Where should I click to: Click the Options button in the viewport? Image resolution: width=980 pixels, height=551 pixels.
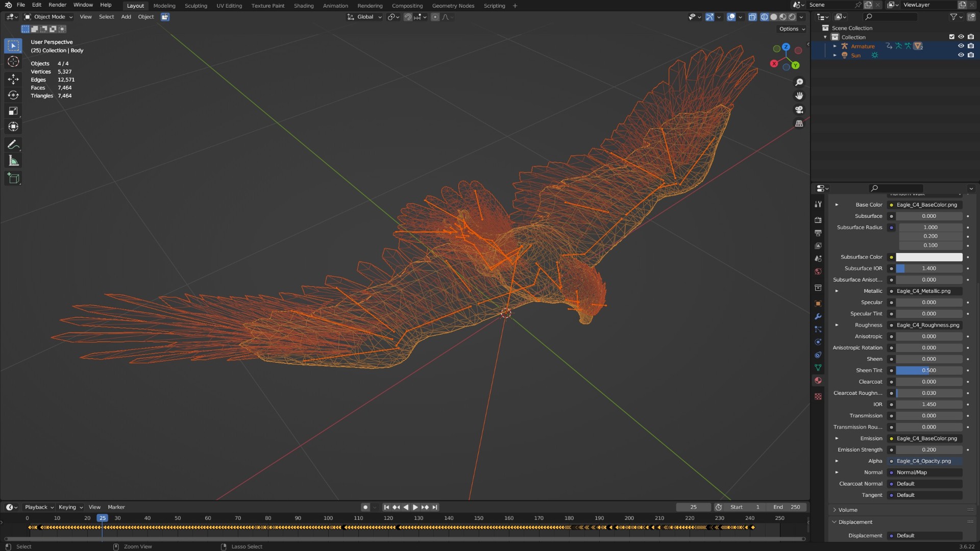792,29
